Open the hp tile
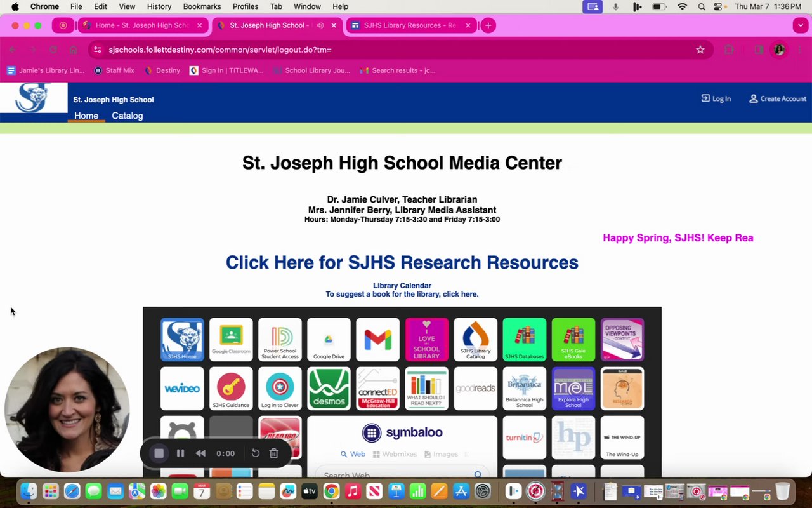 [573, 438]
